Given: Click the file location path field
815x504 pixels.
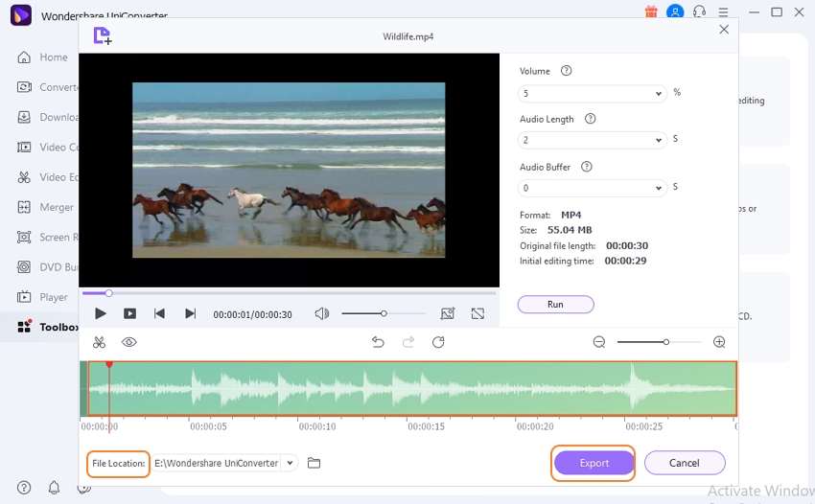Looking at the screenshot, I should (217, 463).
